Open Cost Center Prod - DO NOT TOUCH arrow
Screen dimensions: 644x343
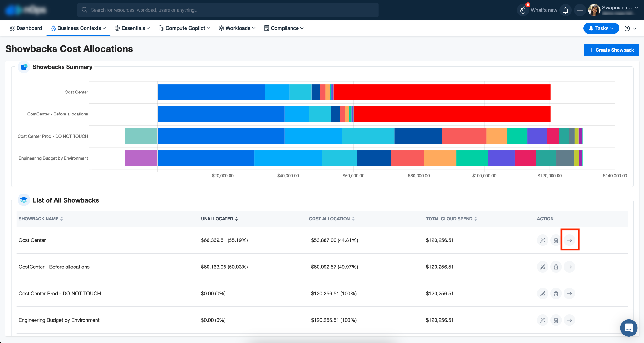pyautogui.click(x=569, y=294)
